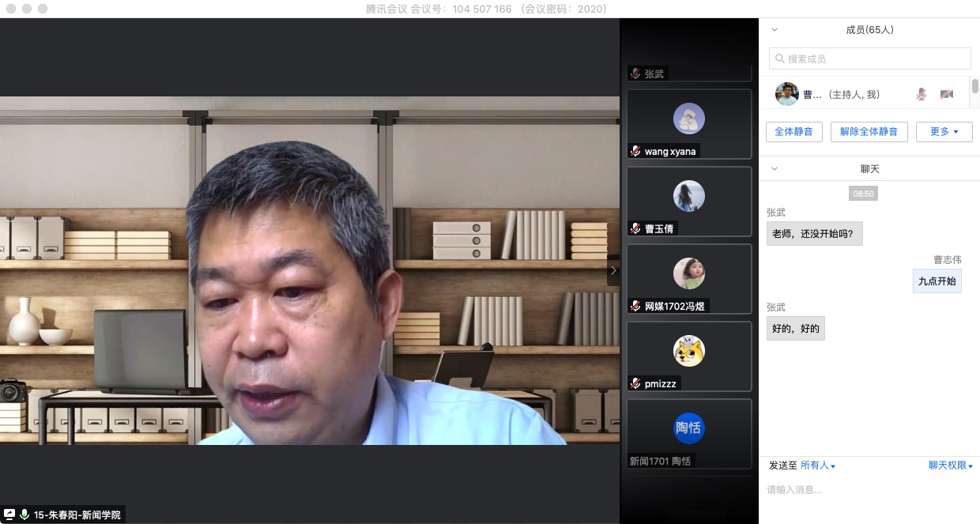The image size is (980, 524).
Task: Collapse the 成员 members panel chevron
Action: coord(775,30)
